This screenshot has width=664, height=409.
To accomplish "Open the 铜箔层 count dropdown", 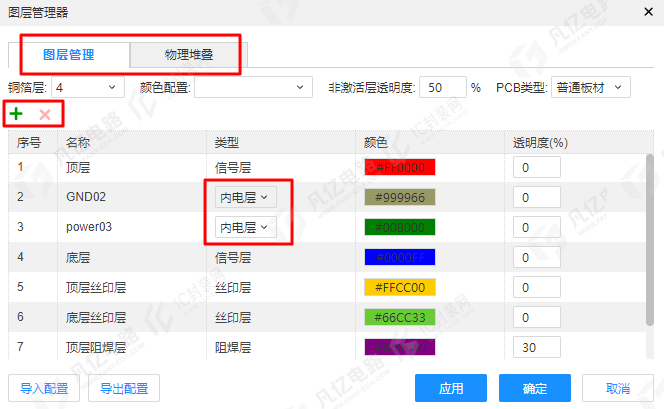I will [88, 87].
